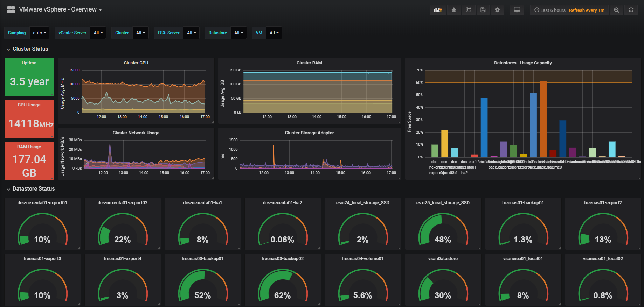Zoom out time range magnifier icon

click(617, 10)
